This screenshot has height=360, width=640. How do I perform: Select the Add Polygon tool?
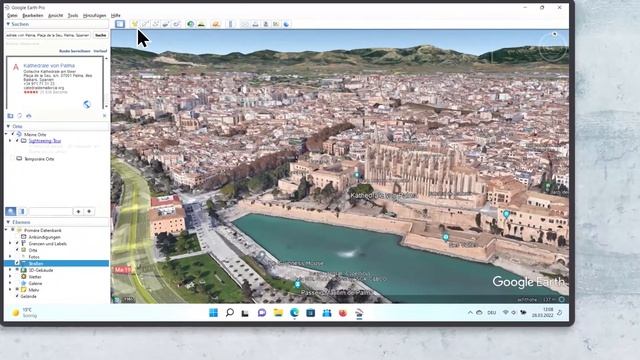[x=145, y=24]
